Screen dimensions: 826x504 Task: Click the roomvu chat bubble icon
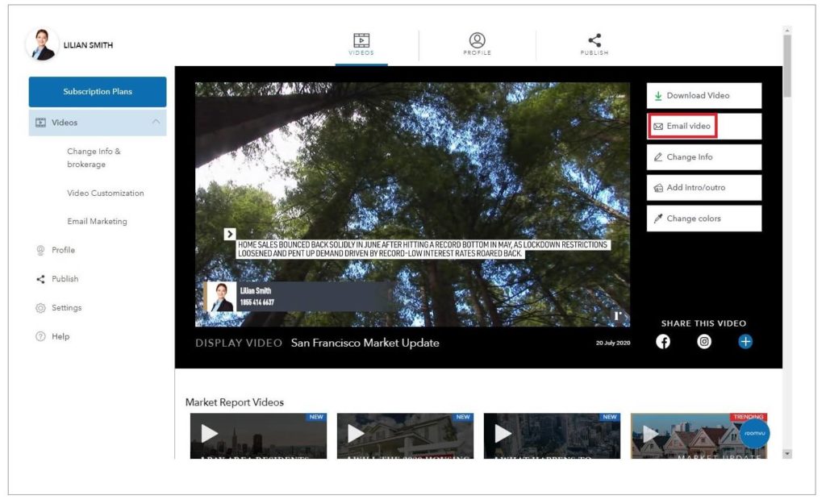pyautogui.click(x=754, y=433)
